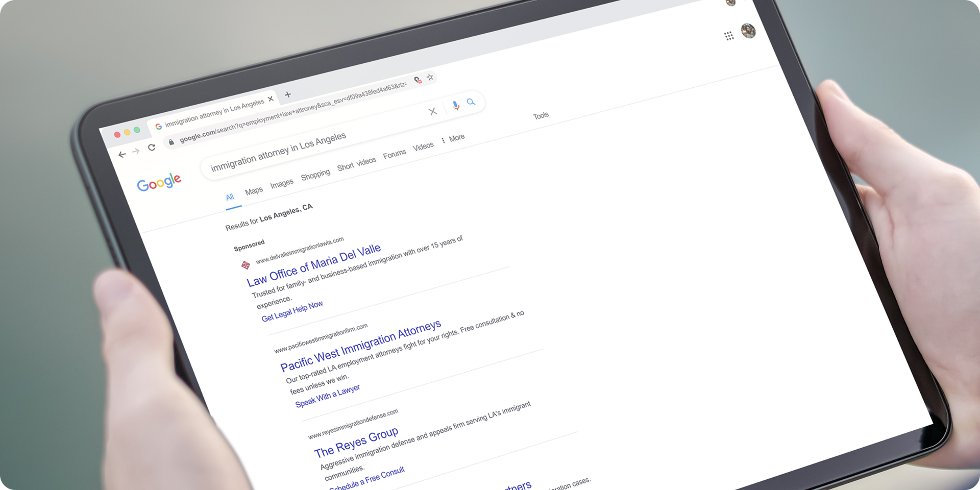Open a new tab with the plus icon
Screen dimensions: 980x490
click(288, 94)
